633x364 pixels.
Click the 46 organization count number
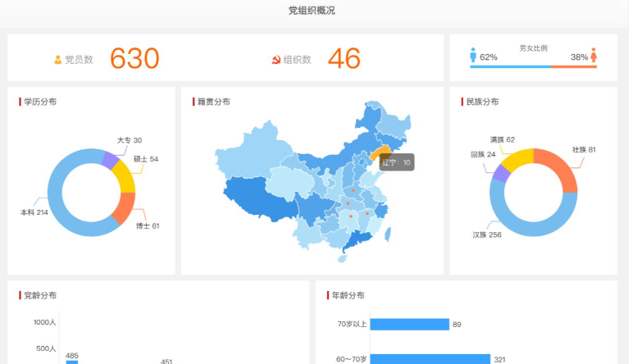pos(344,59)
